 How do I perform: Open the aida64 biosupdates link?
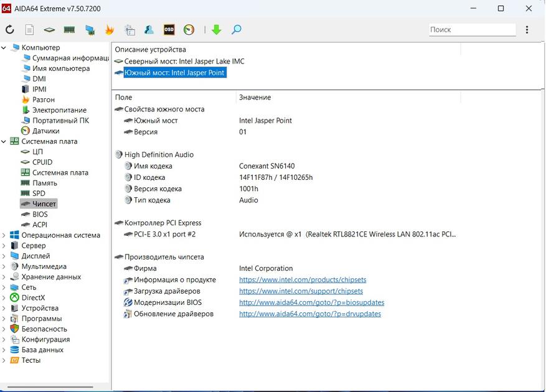pyautogui.click(x=311, y=303)
